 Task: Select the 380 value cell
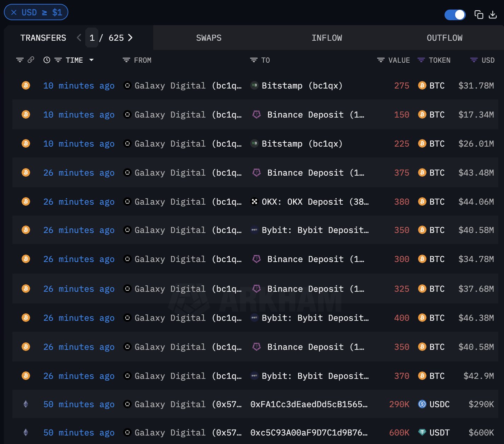402,202
